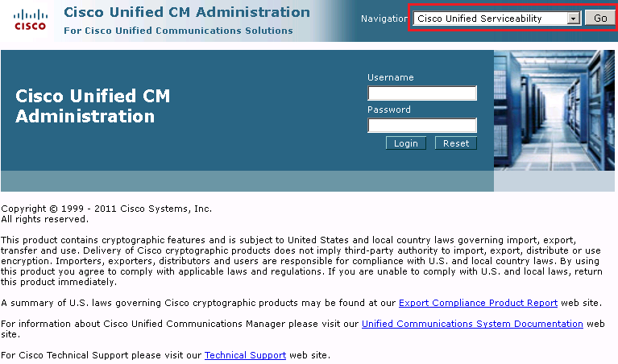Click the Username label above the field
The height and width of the screenshot is (364, 618).
(x=391, y=77)
